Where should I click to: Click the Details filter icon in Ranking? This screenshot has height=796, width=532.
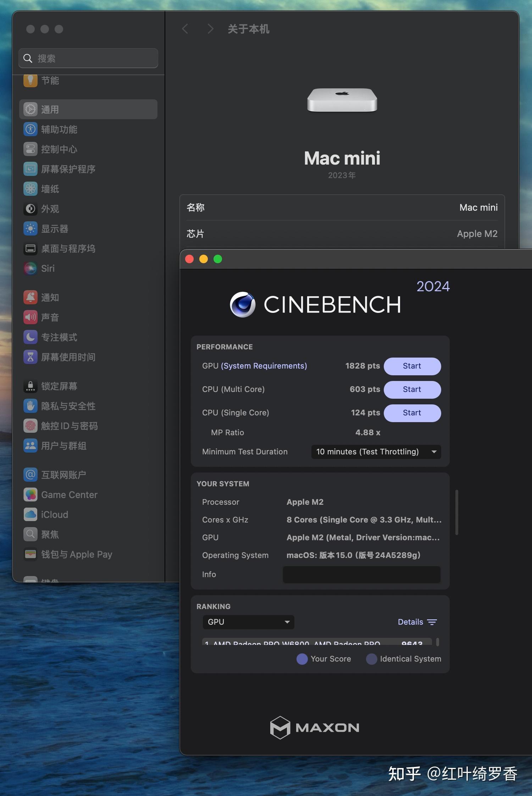click(432, 622)
